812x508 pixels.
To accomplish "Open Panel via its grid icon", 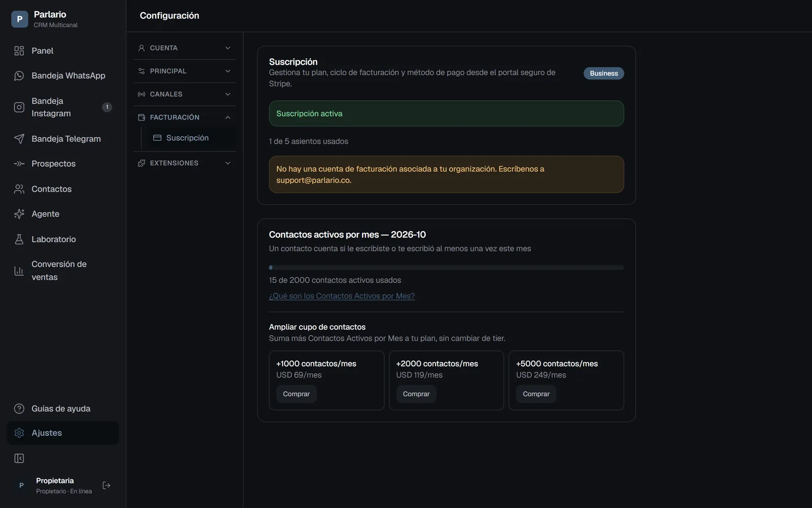I will 19,51.
